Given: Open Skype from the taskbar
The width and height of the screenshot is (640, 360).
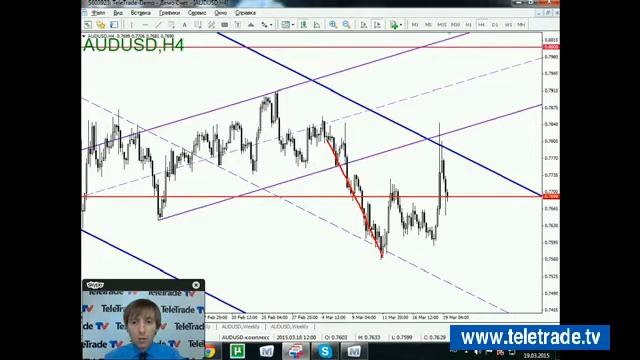Looking at the screenshot, I should tap(325, 351).
